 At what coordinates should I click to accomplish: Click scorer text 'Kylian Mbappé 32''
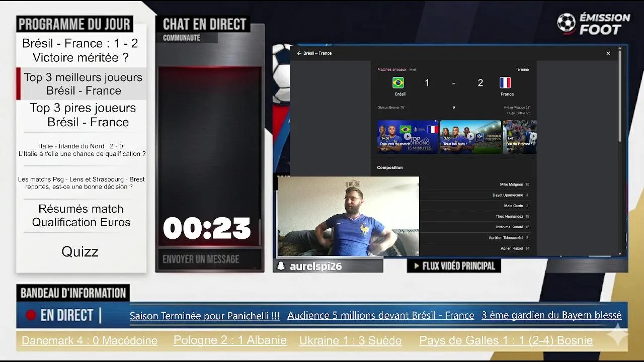517,107
